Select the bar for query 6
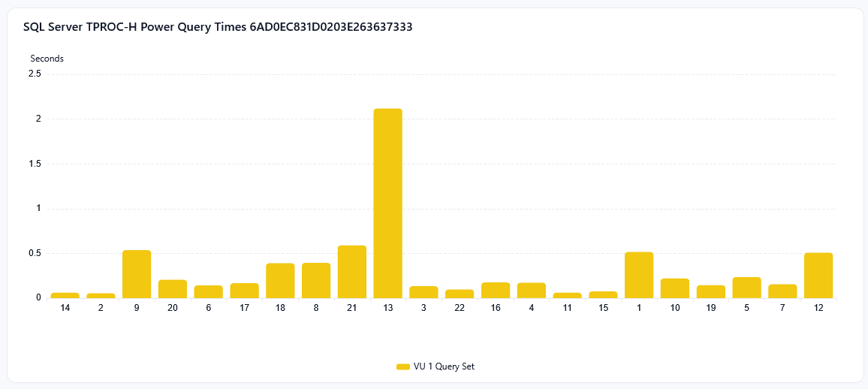 pos(209,291)
